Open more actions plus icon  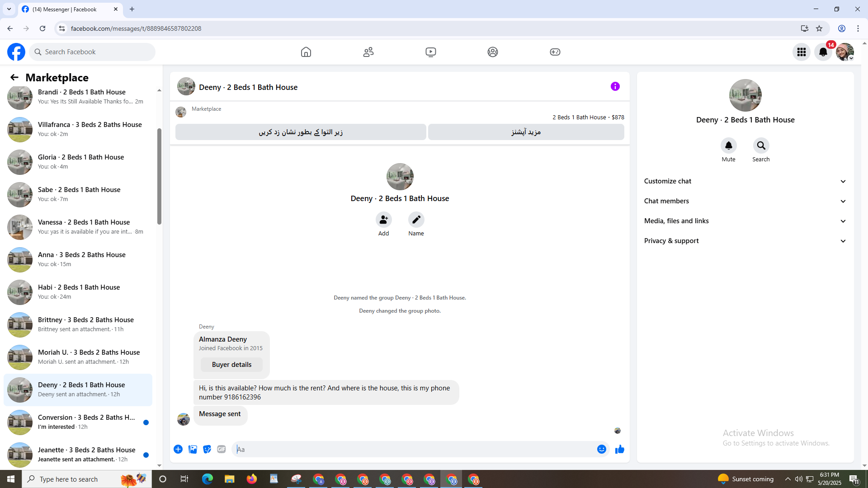[178, 449]
